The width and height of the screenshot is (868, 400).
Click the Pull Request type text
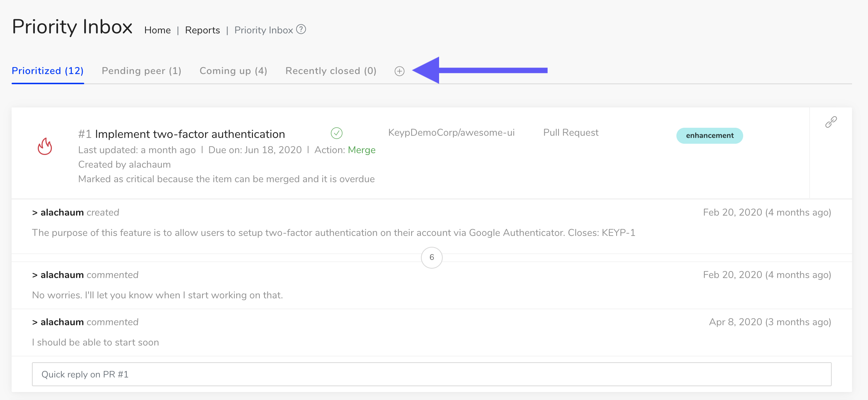[x=570, y=132]
